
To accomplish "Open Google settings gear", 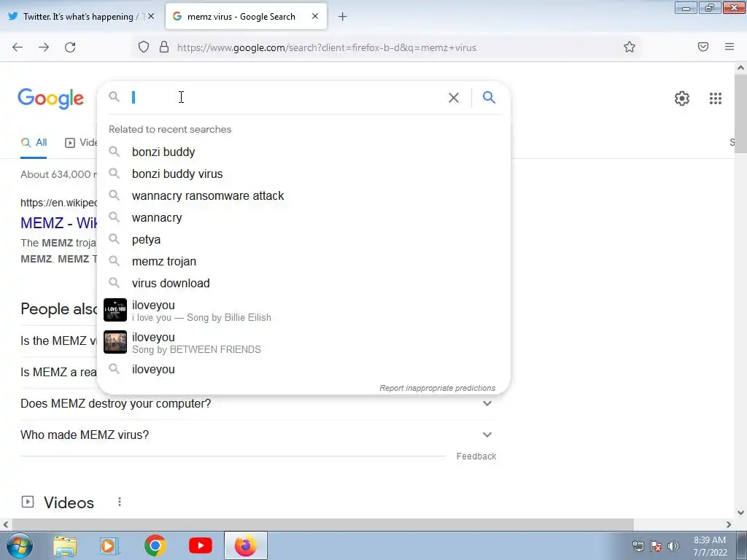I will point(682,98).
